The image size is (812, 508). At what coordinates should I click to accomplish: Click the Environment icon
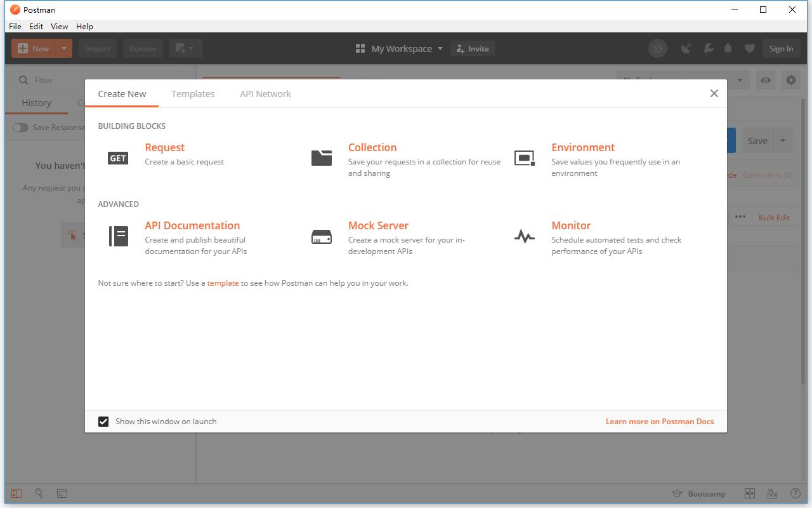[525, 158]
